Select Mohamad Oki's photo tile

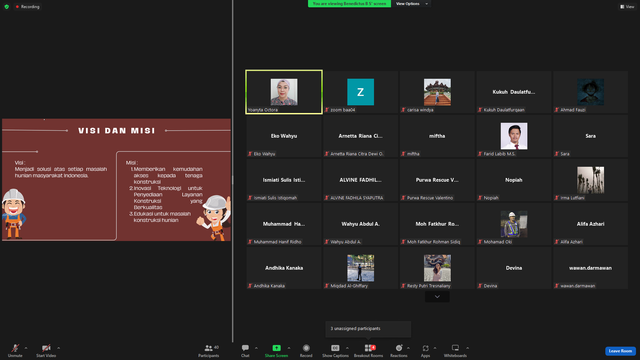(514, 224)
